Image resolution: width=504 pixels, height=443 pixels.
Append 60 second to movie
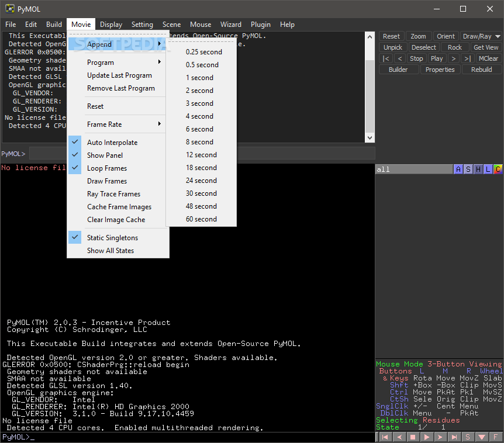(202, 219)
